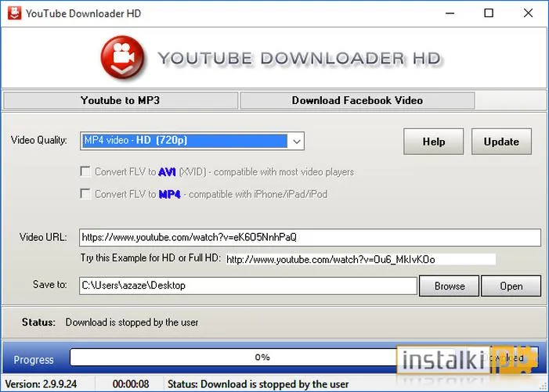Screen dimensions: 549x392
Task: Click the 00:00:08 elapsed time
Action: (x=131, y=384)
